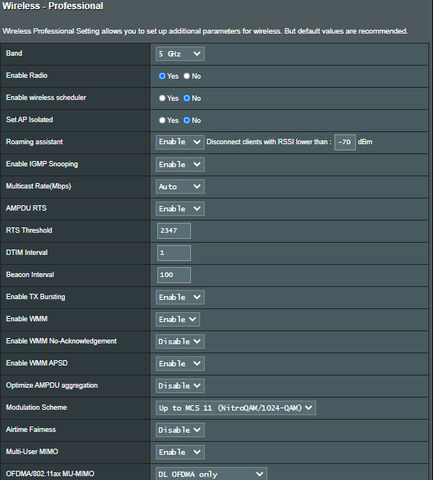Open the Modulation Scheme dropdown
Screen dimensions: 433x480
click(236, 408)
